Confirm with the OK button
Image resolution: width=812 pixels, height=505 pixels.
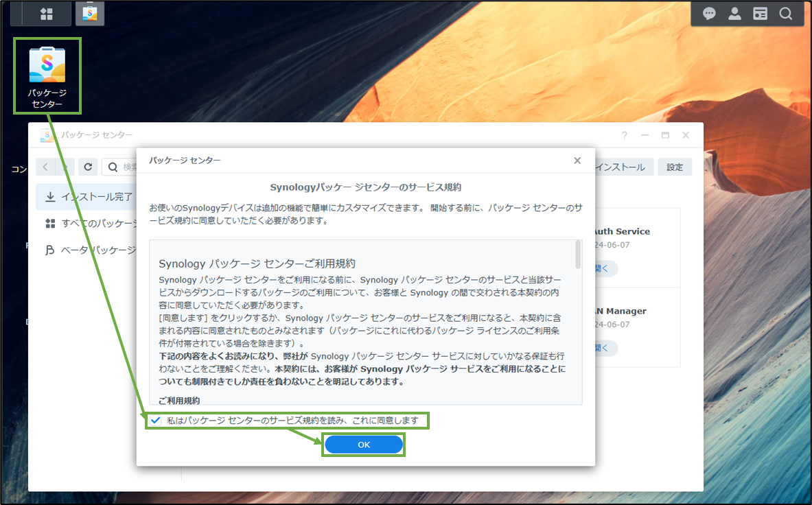364,445
